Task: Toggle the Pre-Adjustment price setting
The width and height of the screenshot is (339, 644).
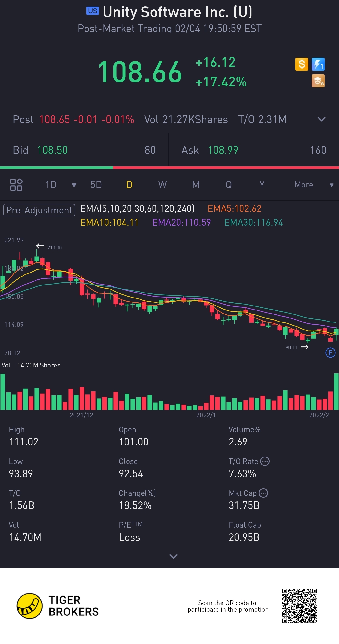Action: pyautogui.click(x=39, y=210)
